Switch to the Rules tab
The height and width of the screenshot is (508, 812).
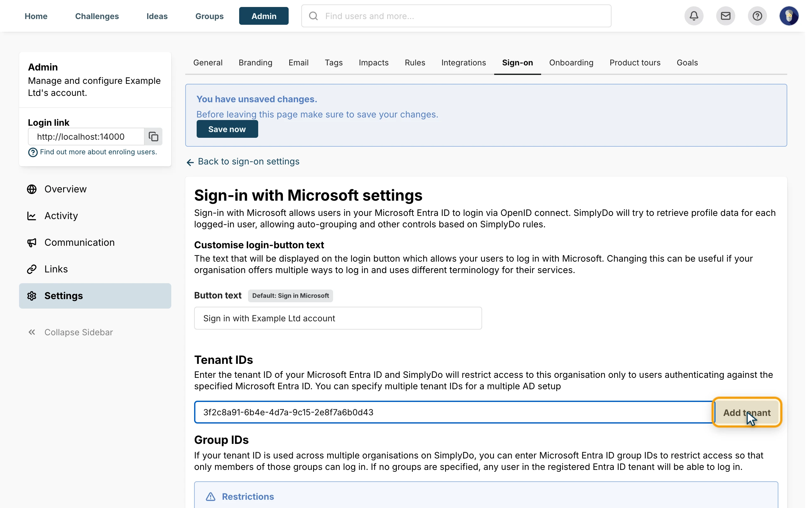[415, 63]
